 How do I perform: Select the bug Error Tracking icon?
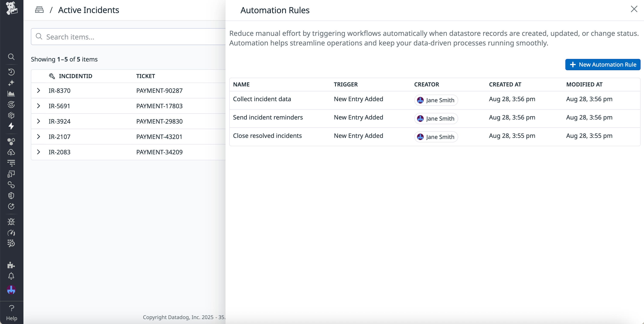(x=11, y=221)
